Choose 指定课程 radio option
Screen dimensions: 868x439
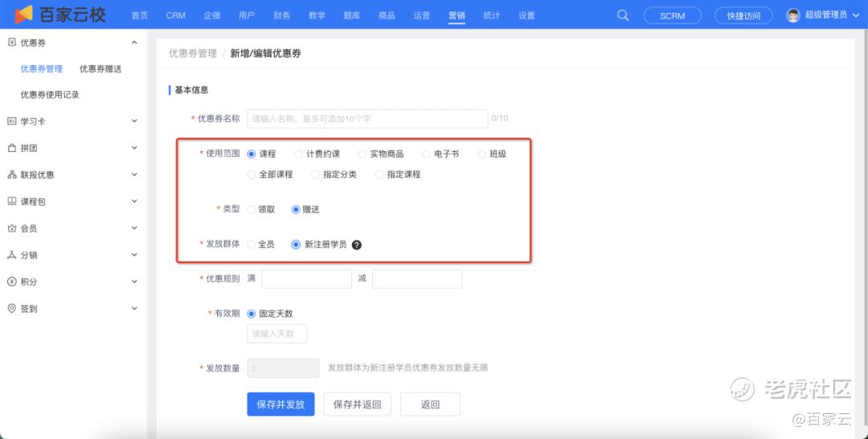point(379,174)
